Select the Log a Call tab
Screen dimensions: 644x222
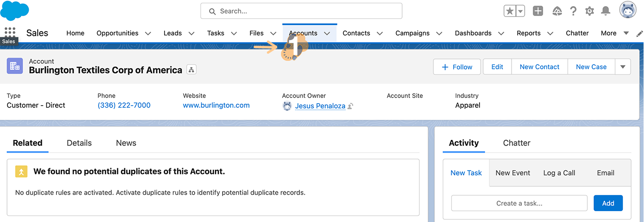559,173
